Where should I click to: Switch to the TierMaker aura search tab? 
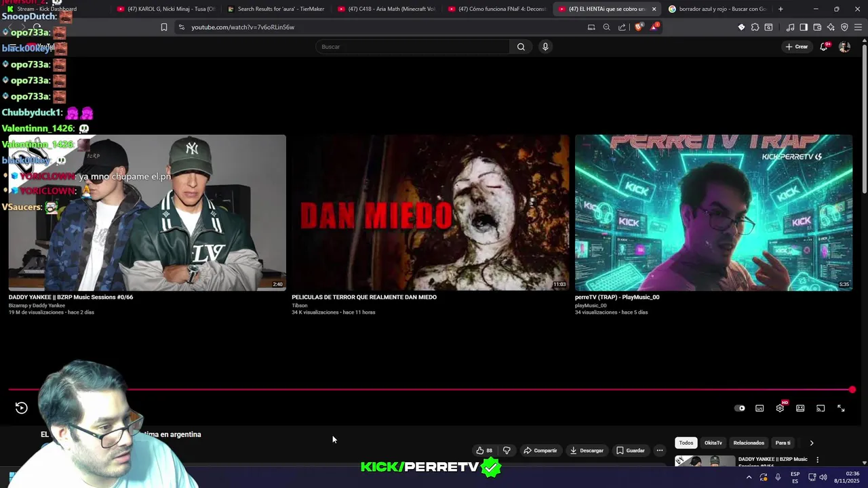[276, 9]
